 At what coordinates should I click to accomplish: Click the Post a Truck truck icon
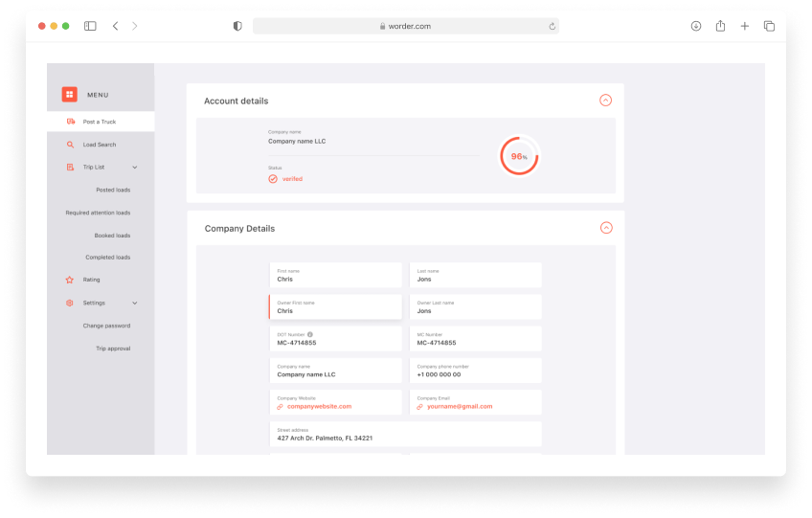pos(71,122)
